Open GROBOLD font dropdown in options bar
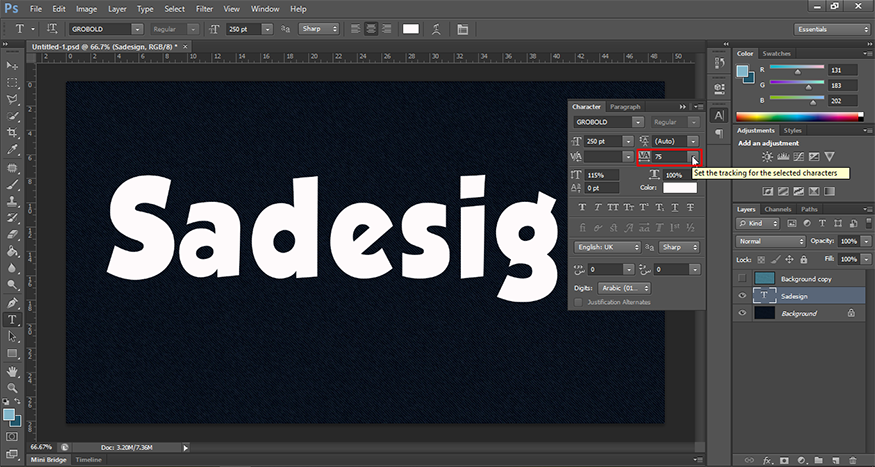 click(x=137, y=29)
